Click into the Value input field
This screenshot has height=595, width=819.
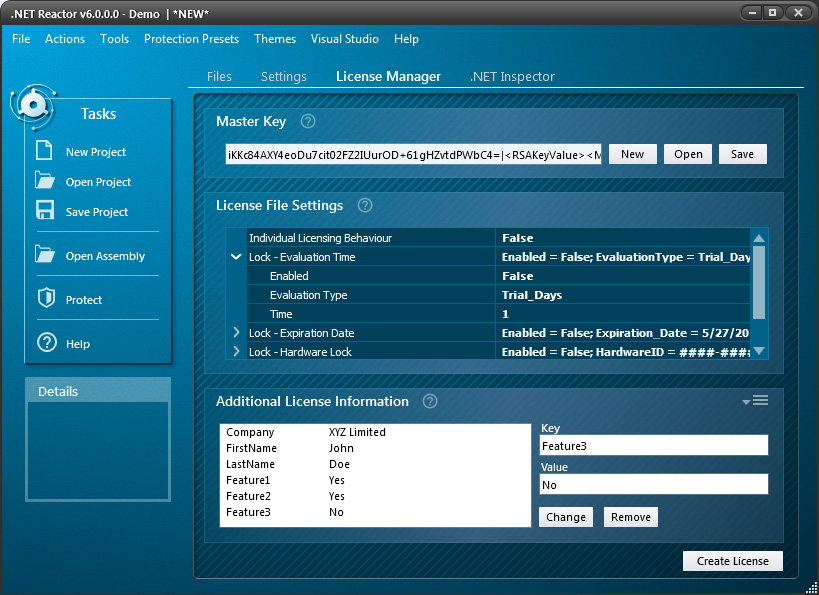point(653,485)
